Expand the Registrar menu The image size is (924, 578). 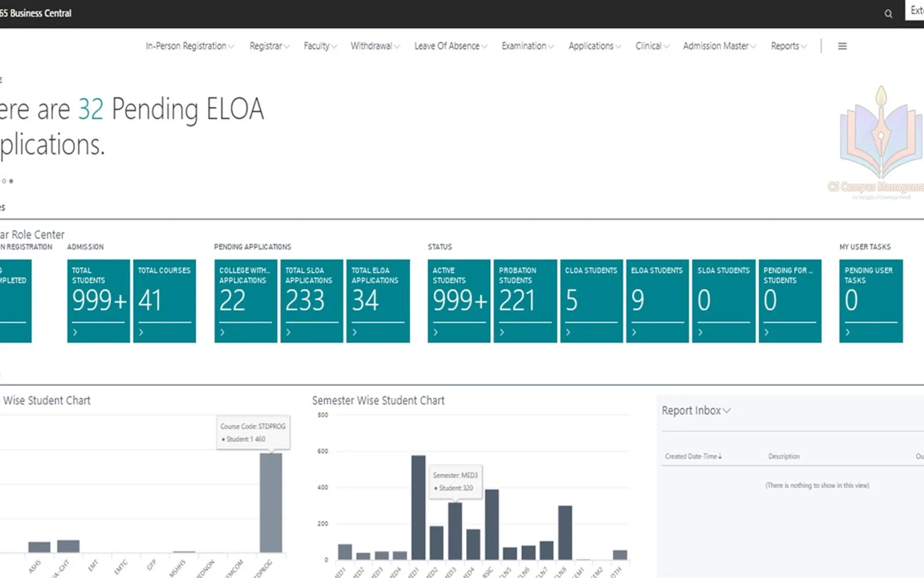270,46
